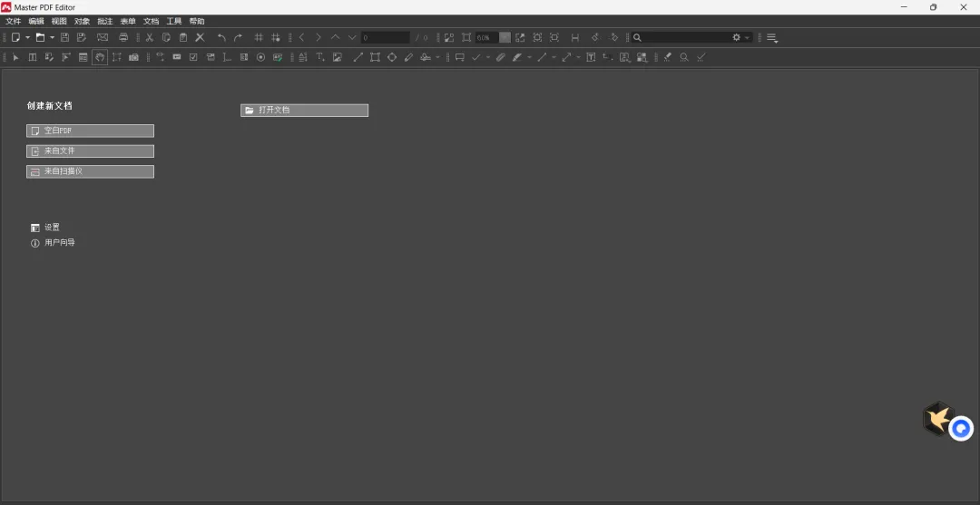Click the copy icon
980x505 pixels.
tap(166, 37)
